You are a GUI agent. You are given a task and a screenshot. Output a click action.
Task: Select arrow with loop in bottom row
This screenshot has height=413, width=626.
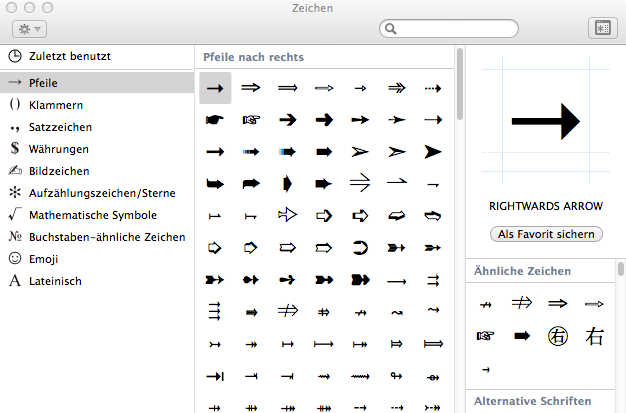point(396,375)
